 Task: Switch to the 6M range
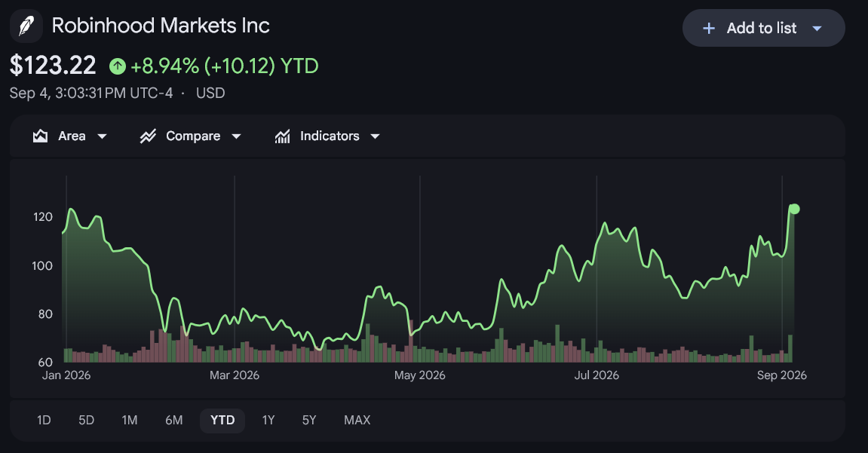(173, 421)
